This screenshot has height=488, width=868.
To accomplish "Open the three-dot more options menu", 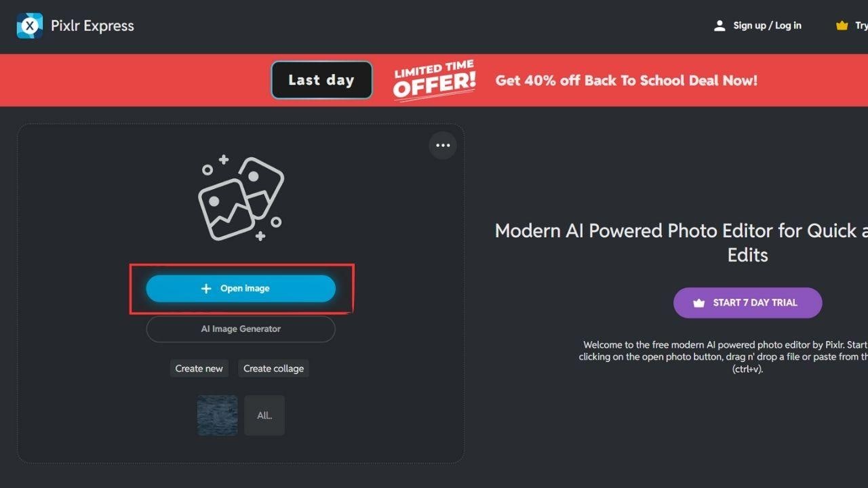I will [443, 145].
